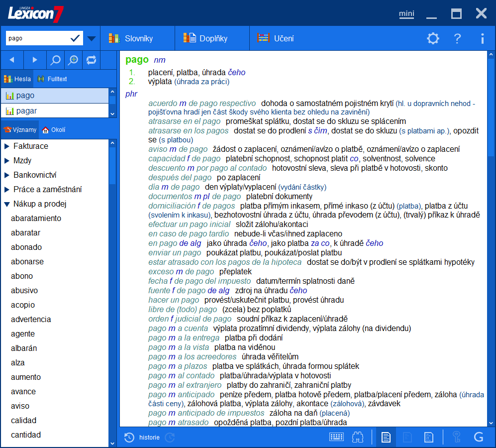Open advertencia in the topic list
The image size is (496, 448).
(31, 320)
